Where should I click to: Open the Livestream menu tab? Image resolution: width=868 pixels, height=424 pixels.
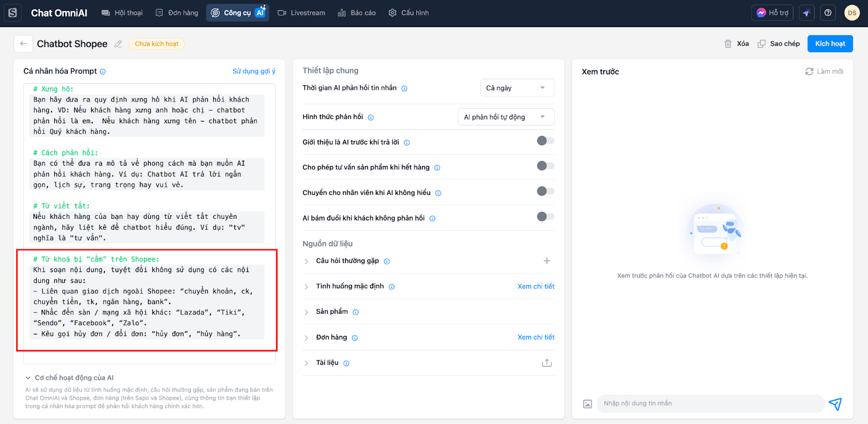pos(302,13)
